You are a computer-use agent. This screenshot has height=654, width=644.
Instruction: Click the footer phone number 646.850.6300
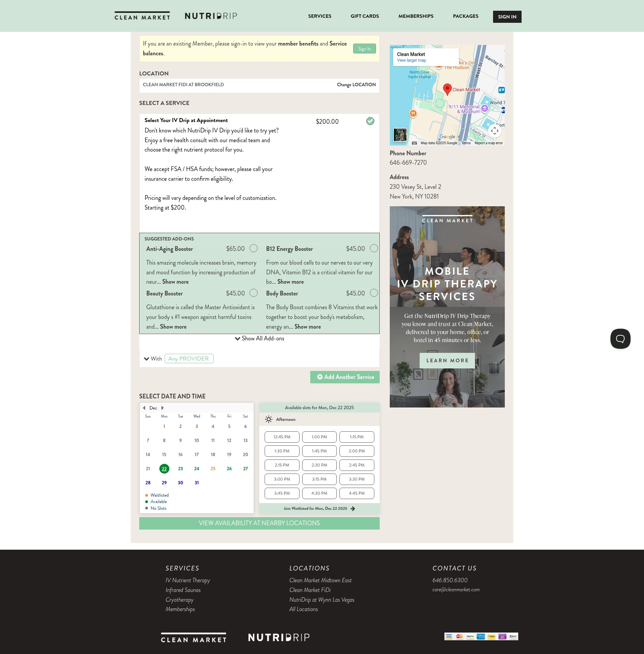tap(449, 580)
